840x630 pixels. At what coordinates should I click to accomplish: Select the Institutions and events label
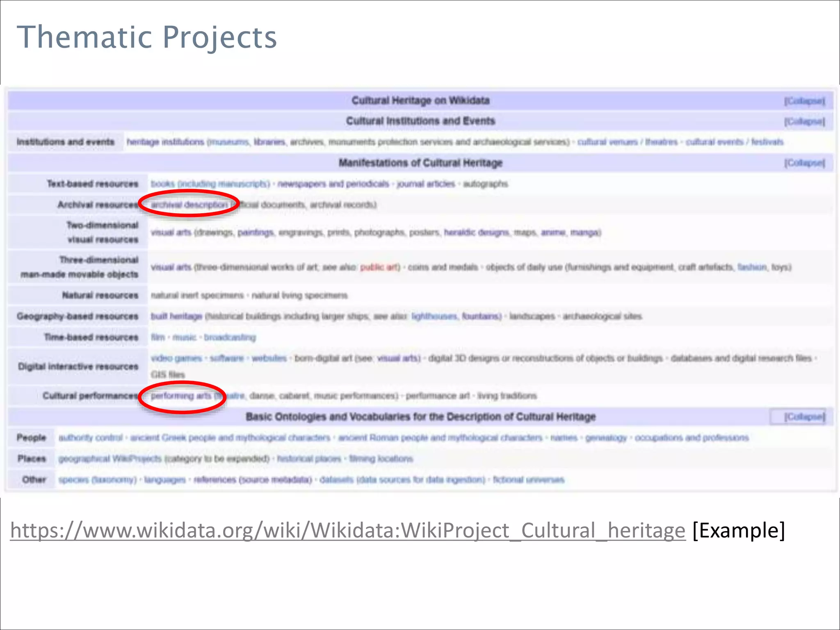point(66,142)
